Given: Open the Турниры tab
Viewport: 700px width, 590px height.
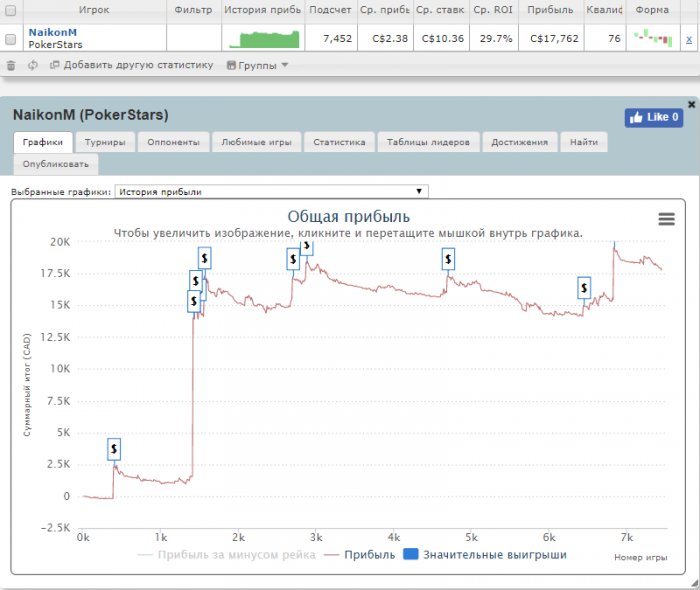Looking at the screenshot, I should click(x=105, y=142).
